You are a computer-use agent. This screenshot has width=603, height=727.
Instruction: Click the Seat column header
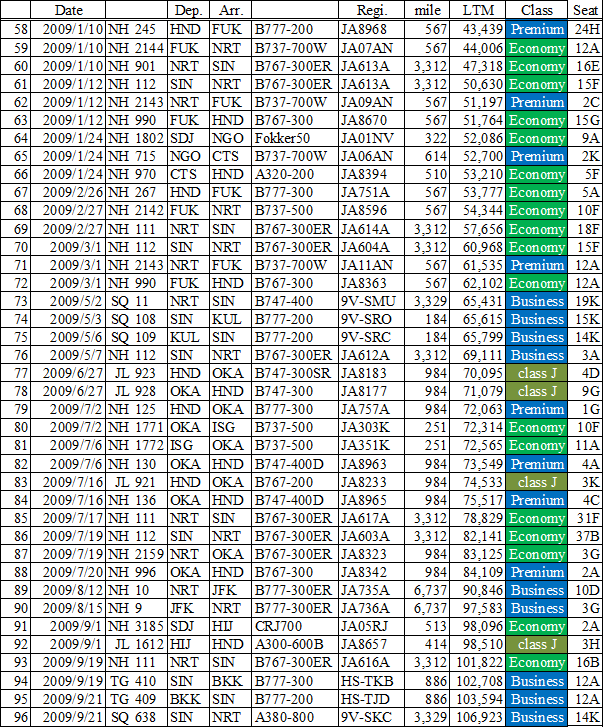click(585, 10)
